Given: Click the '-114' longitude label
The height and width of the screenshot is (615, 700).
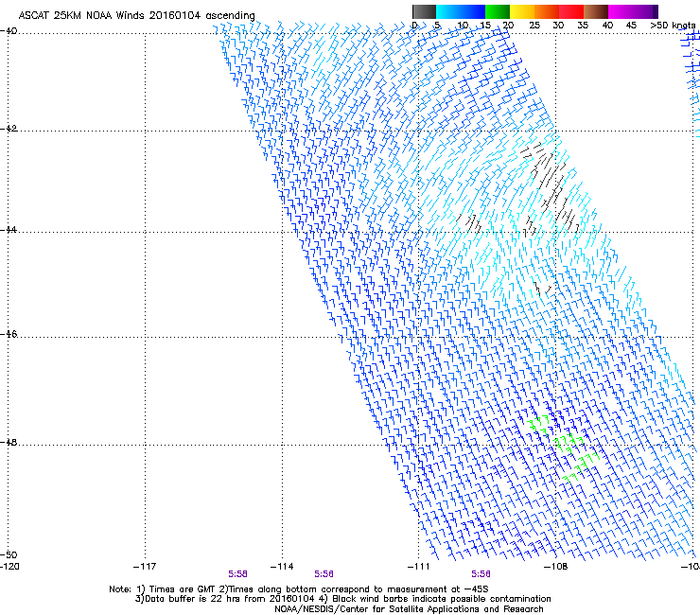Looking at the screenshot, I should [282, 567].
